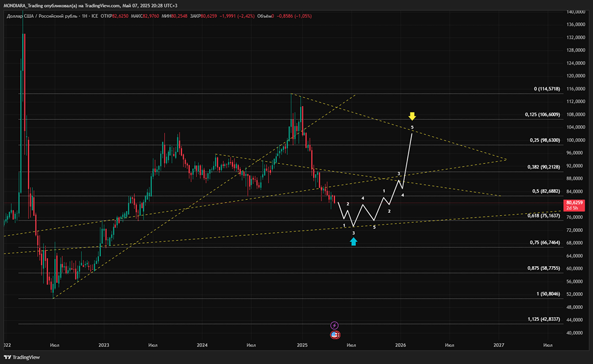Viewport: 593px width, 364px height.
Task: Click the 100,0000 price axis label
Action: (575, 141)
